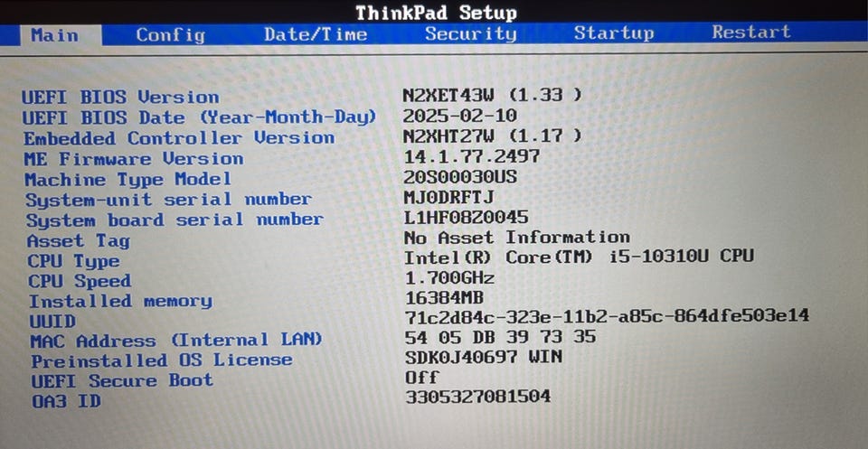Go to the Security tab
Viewport: 868px width, 449px height.
(x=470, y=33)
